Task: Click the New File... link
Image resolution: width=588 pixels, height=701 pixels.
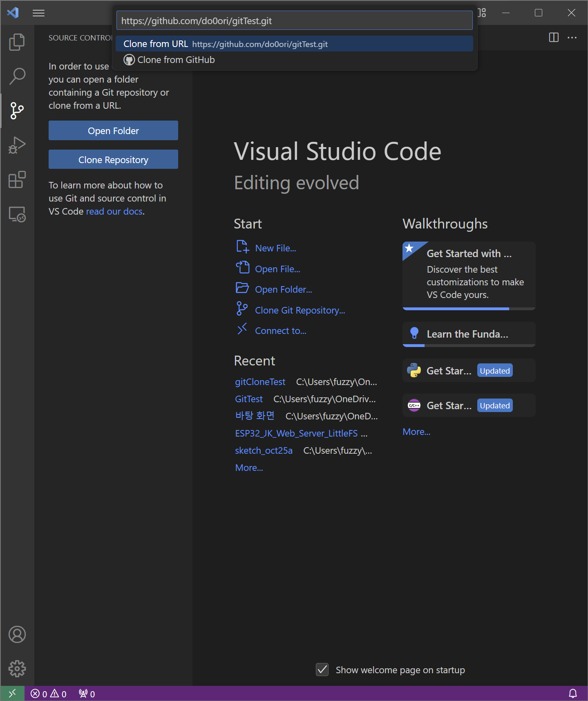Action: (x=276, y=249)
